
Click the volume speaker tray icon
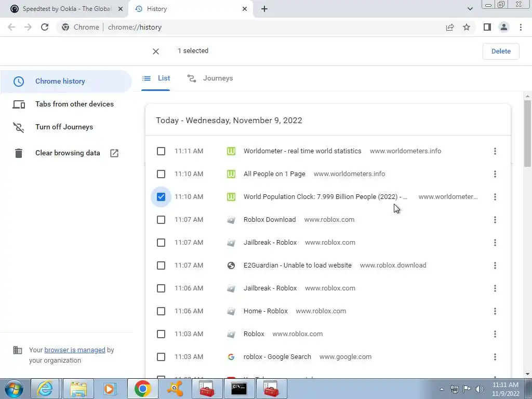pos(480,389)
